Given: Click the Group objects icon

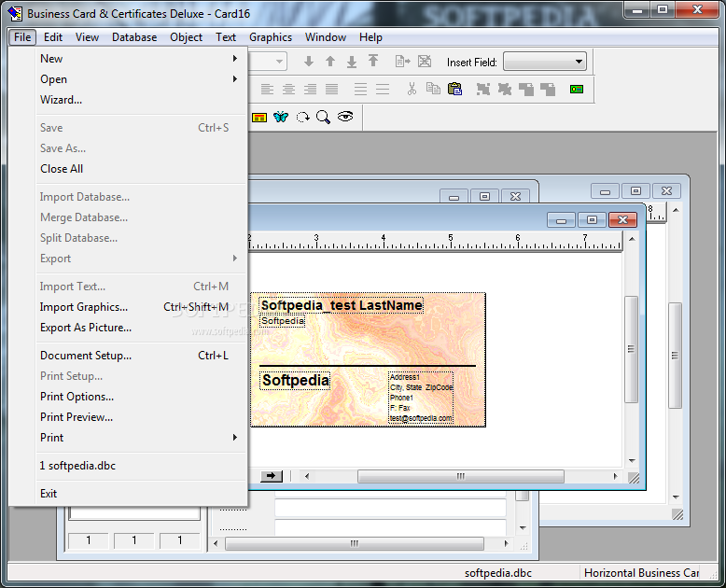Looking at the screenshot, I should [483, 89].
